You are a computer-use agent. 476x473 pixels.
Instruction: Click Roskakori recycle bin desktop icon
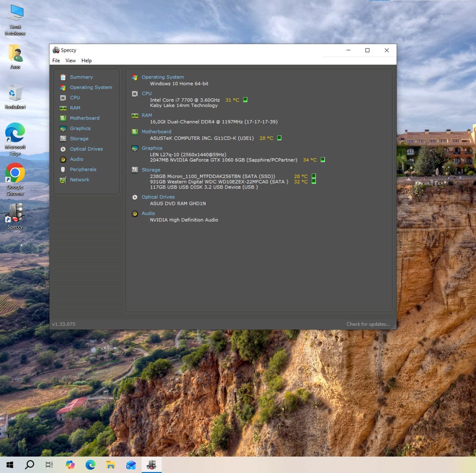(15, 96)
